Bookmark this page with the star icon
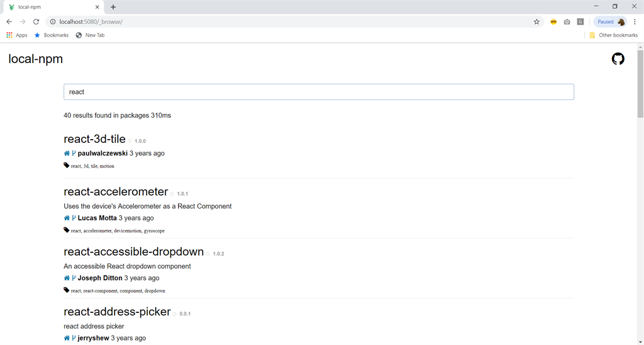 click(536, 21)
